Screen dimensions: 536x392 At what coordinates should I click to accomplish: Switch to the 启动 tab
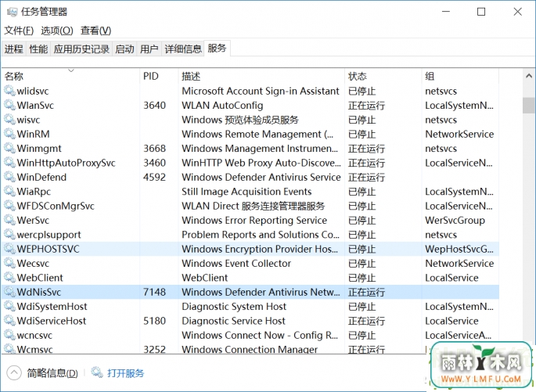124,49
